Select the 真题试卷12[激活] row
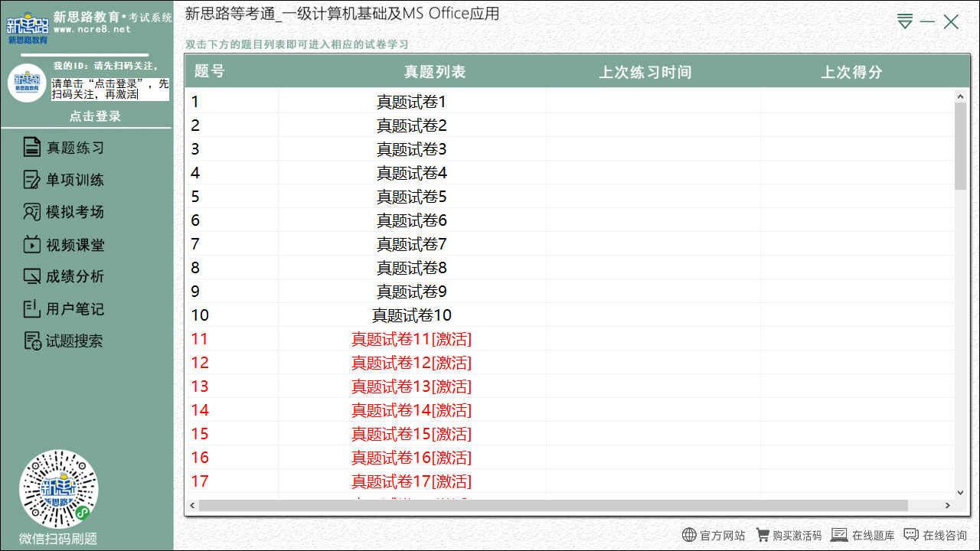This screenshot has width=980, height=551. coord(570,363)
